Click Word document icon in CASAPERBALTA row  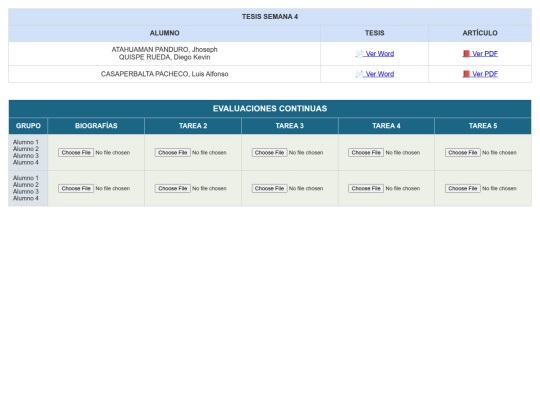[x=359, y=74]
